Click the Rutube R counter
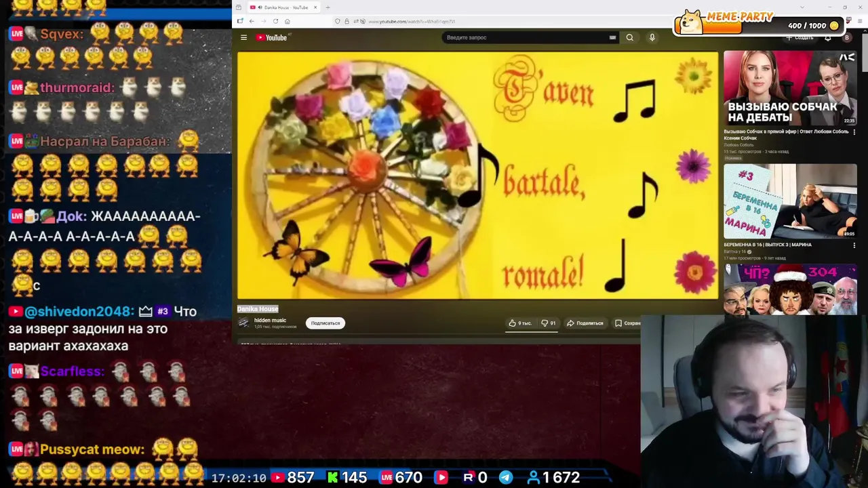 coord(475,478)
